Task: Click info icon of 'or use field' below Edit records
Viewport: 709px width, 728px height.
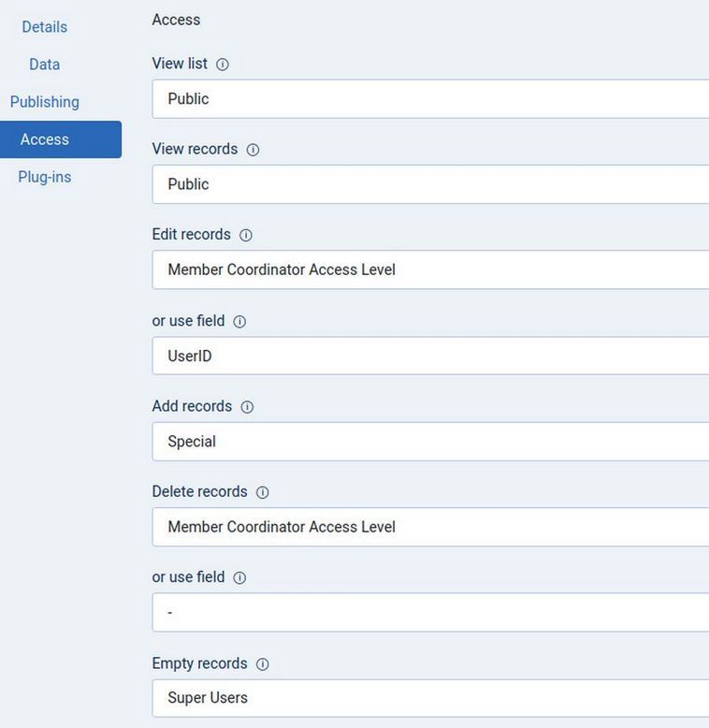Action: pos(239,322)
